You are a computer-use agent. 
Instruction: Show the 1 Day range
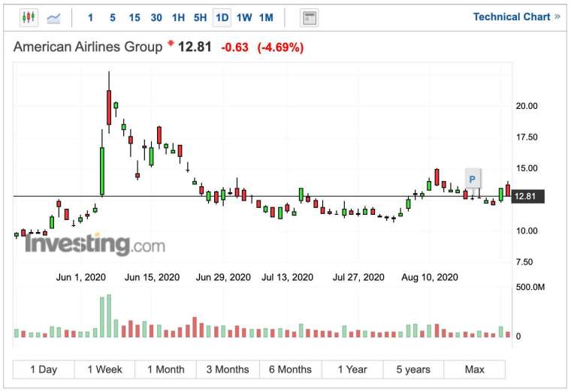pos(44,369)
